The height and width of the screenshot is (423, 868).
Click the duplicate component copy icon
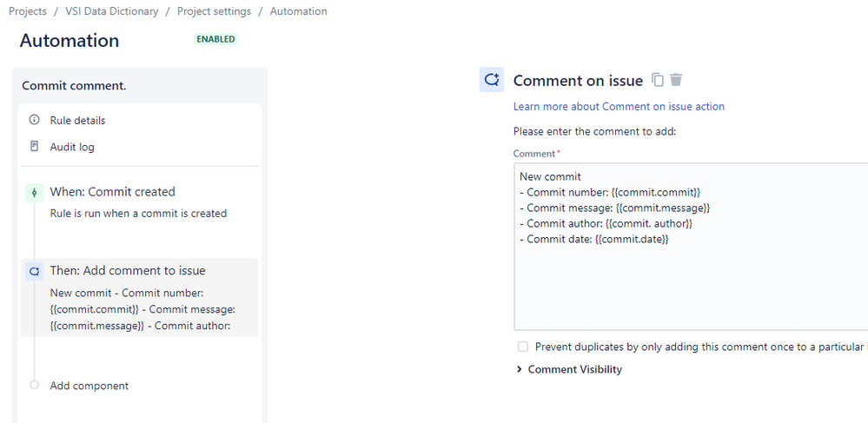tap(658, 80)
